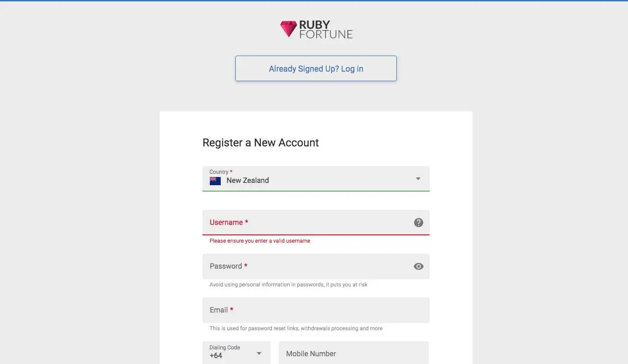This screenshot has height=364, width=628.
Task: Click the small Country label text
Action: tap(219, 172)
